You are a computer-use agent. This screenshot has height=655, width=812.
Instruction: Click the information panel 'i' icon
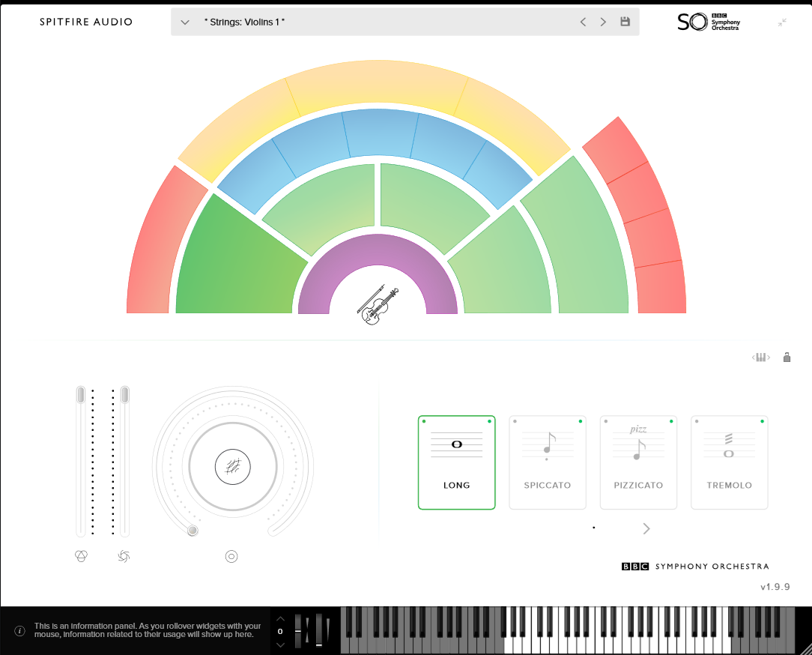19,630
